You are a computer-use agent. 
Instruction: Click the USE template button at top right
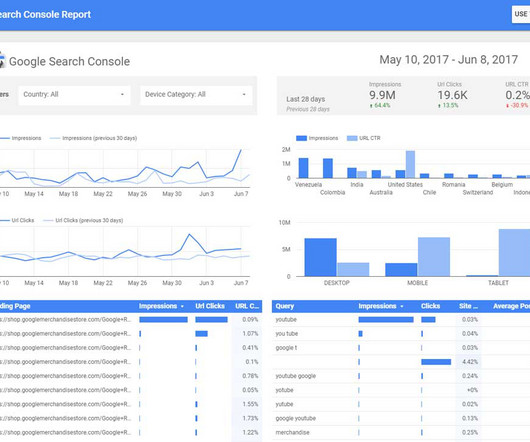(x=521, y=14)
